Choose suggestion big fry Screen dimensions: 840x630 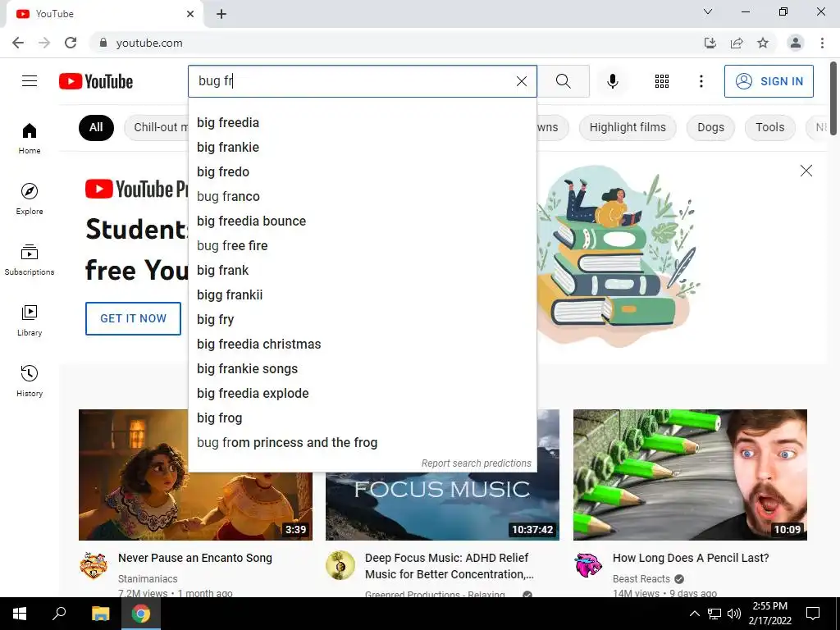click(x=362, y=320)
